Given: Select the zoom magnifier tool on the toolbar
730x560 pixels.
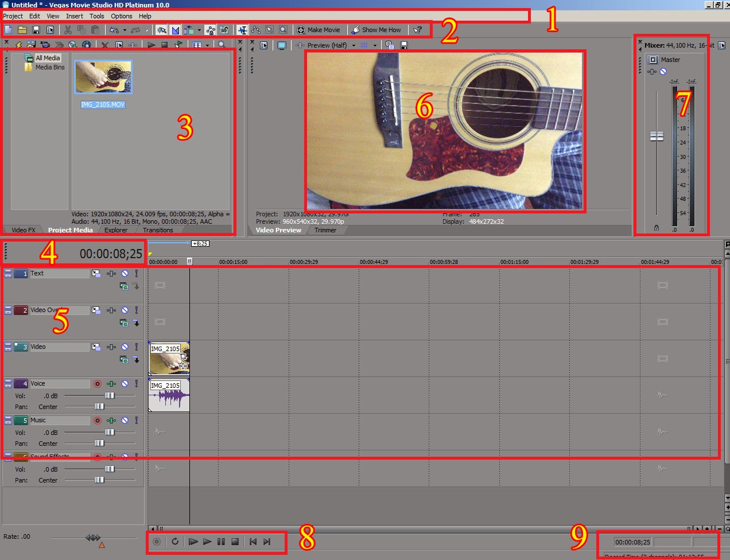Looking at the screenshot, I should pos(283,30).
